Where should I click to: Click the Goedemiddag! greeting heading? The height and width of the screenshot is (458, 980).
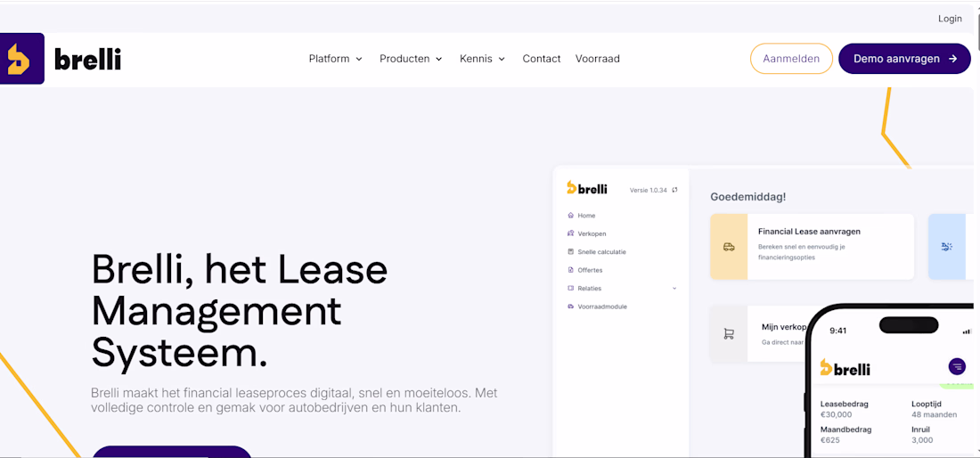click(x=748, y=197)
